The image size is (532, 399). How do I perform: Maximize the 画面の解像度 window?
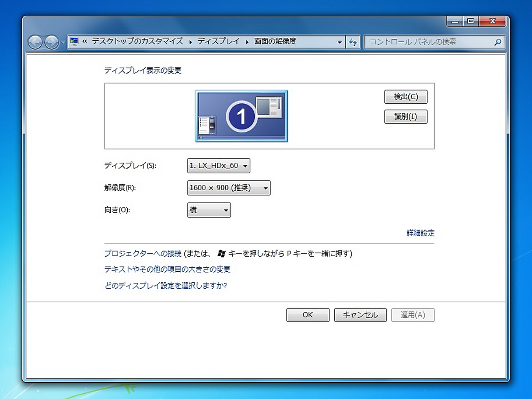click(471, 21)
